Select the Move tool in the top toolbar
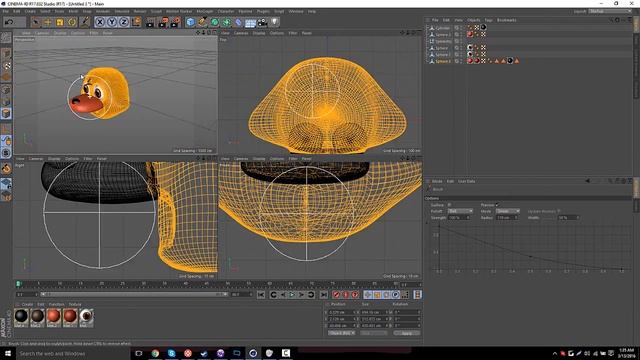640x360 pixels. [x=47, y=22]
